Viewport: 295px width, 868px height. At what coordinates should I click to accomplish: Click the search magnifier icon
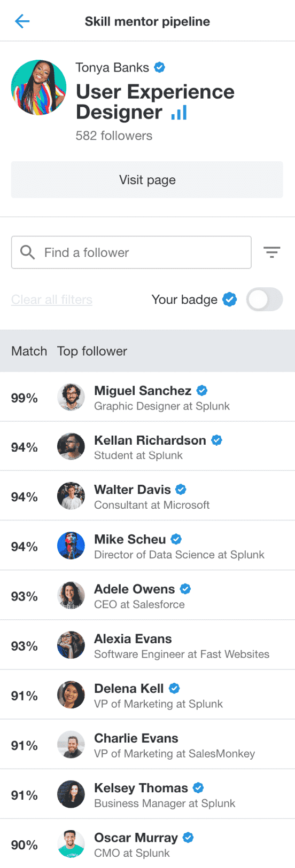point(27,252)
